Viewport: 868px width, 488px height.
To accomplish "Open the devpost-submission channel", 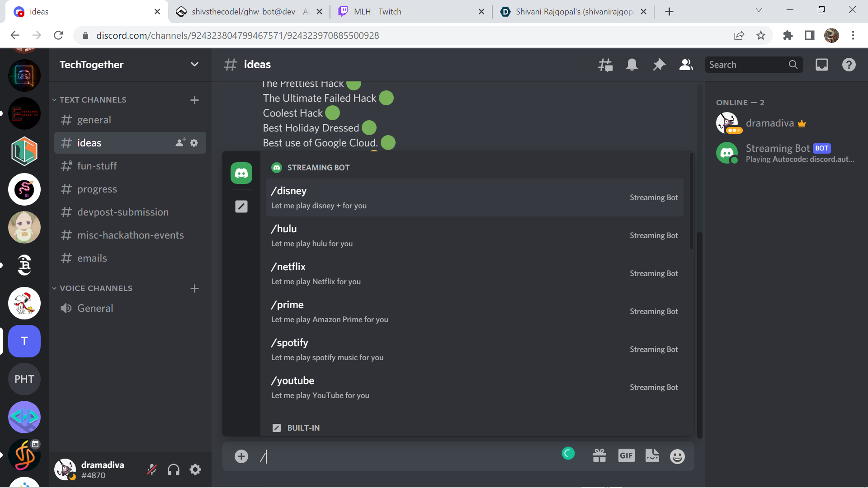I will (x=123, y=212).
